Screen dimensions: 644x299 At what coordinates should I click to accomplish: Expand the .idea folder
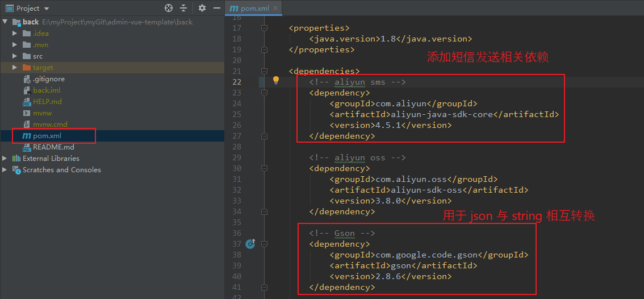point(15,34)
